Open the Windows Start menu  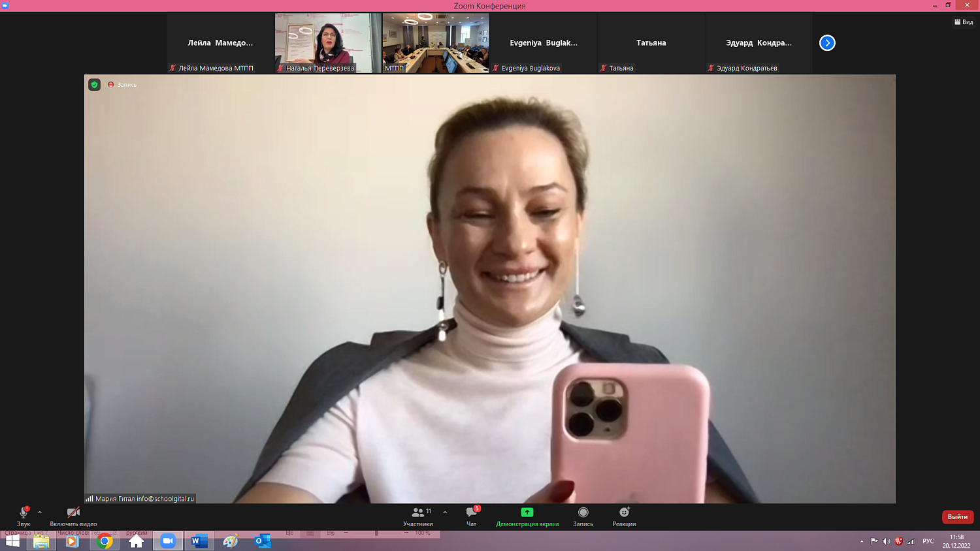(x=12, y=541)
